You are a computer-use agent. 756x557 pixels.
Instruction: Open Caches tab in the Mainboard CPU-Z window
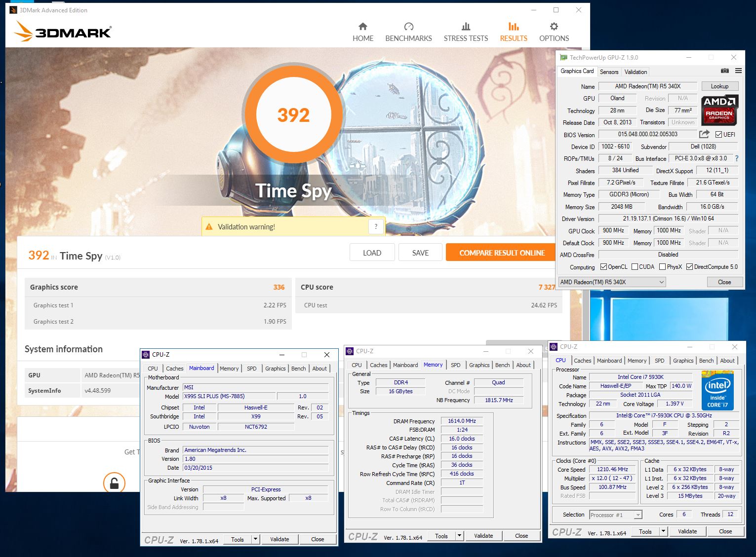click(174, 369)
